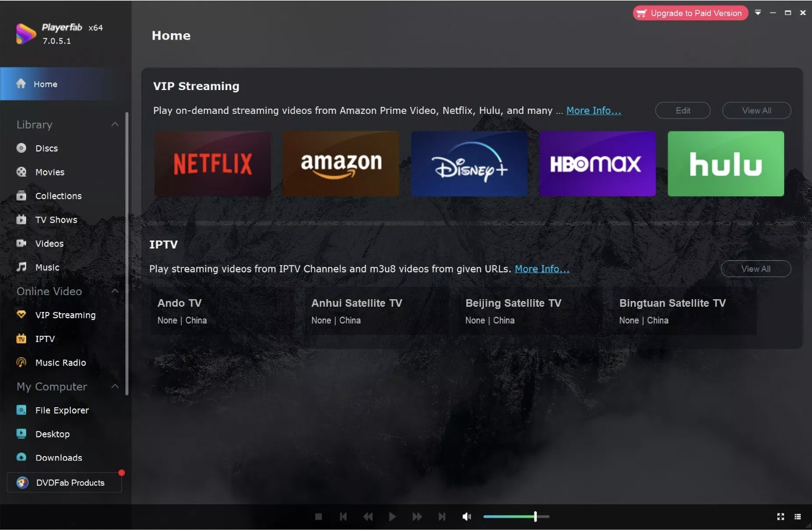This screenshot has width=812, height=531.
Task: Open the Discs library icon
Action: click(21, 148)
